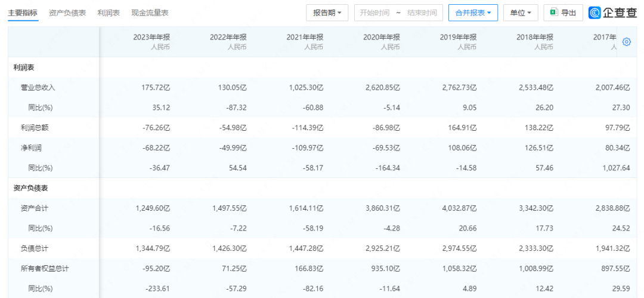644x298 pixels.
Task: Click the 净利润 row label
Action: point(31,148)
